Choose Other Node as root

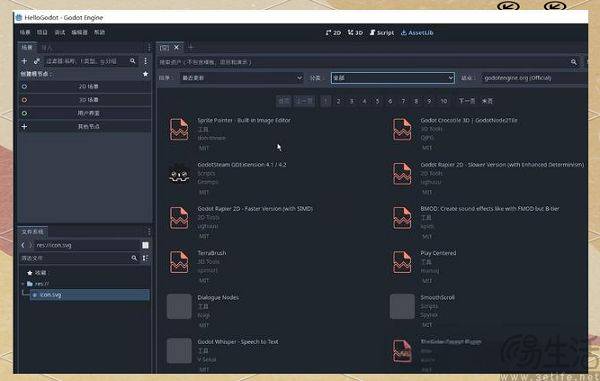pyautogui.click(x=85, y=127)
